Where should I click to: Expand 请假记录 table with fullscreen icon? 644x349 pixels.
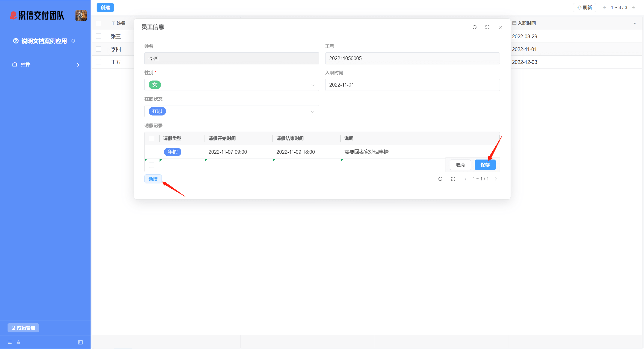[x=453, y=179]
